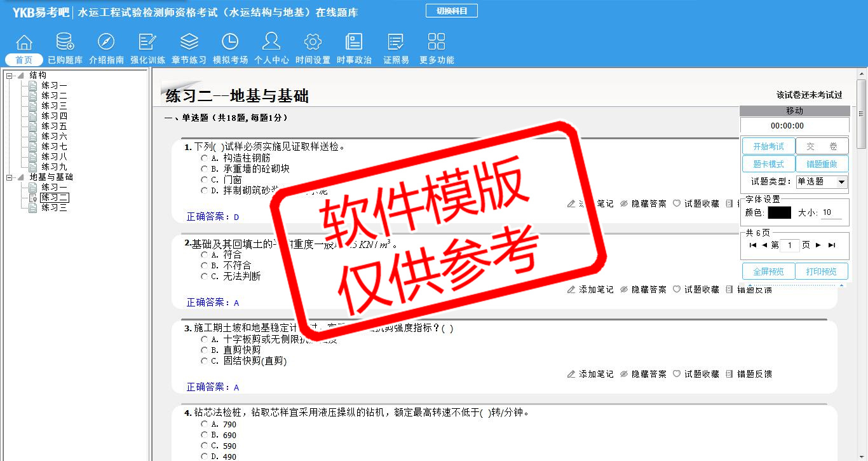Open 强化训练 edit icon

pyautogui.click(x=147, y=43)
